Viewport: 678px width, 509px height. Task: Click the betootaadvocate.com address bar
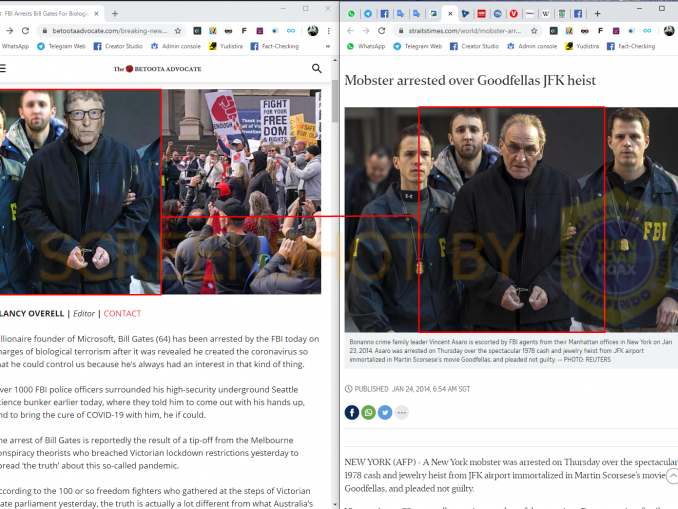coord(110,31)
